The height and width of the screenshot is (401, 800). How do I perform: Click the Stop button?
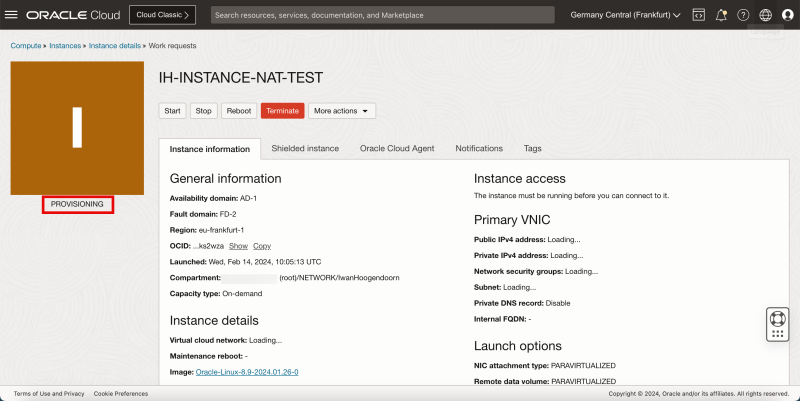point(203,111)
